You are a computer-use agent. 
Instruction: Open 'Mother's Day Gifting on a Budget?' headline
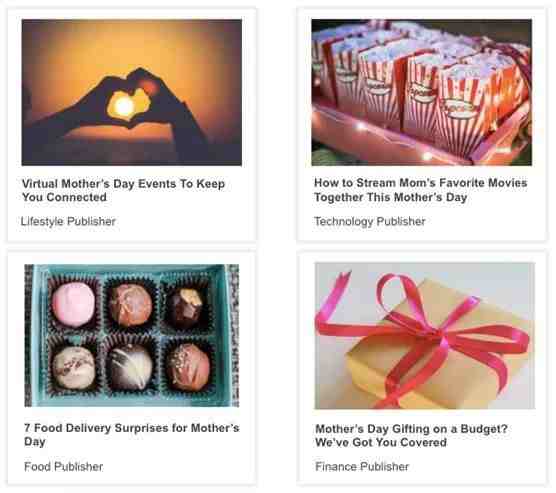[x=411, y=436]
